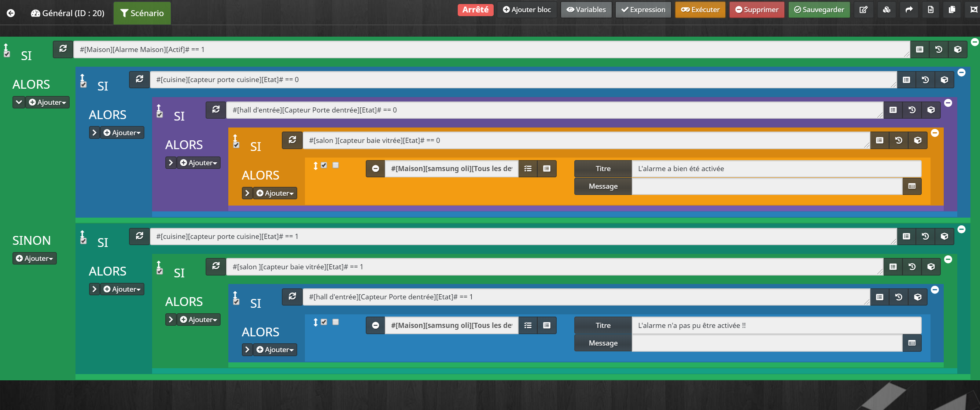Refresh icon beside porte cuisine == 0

tap(139, 79)
